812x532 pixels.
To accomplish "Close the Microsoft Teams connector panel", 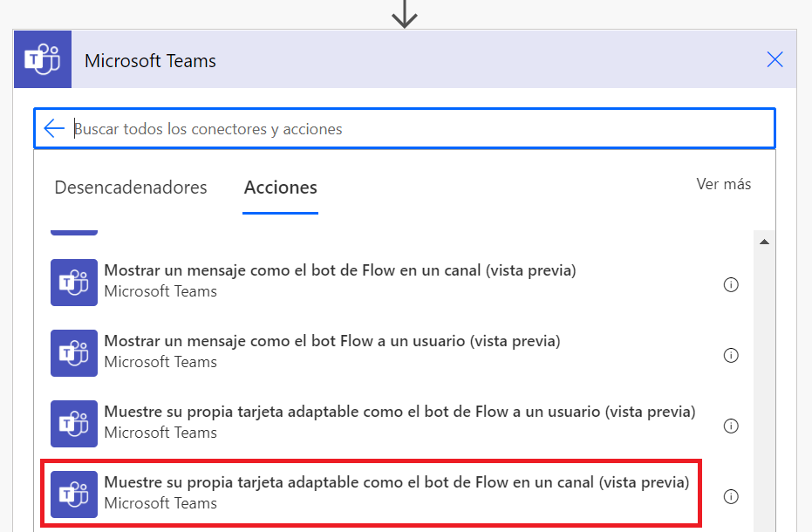I will tap(774, 59).
